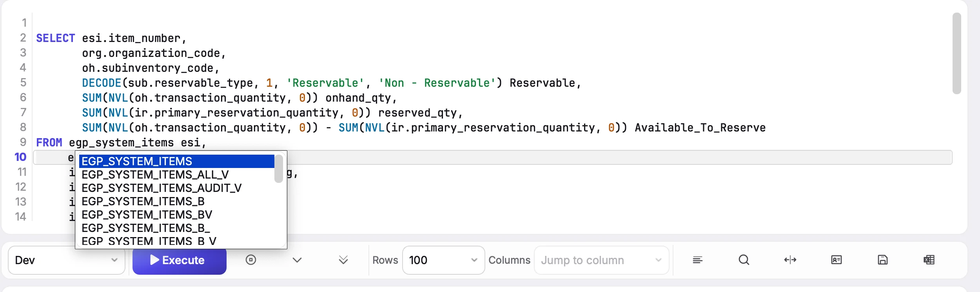
Task: Choose EGP_SYSTEM_ITEMS_B suggestion
Action: pyautogui.click(x=176, y=201)
